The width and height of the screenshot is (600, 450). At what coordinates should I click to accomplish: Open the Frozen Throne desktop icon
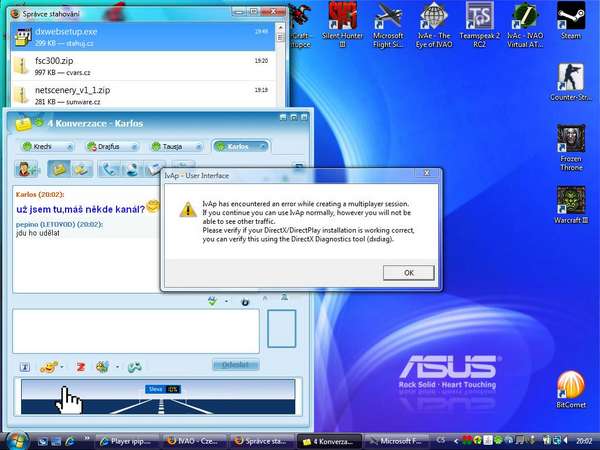click(571, 148)
